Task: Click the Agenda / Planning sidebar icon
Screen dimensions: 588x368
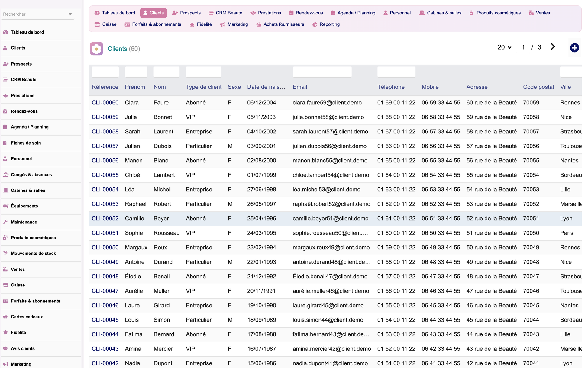Action: (x=5, y=127)
